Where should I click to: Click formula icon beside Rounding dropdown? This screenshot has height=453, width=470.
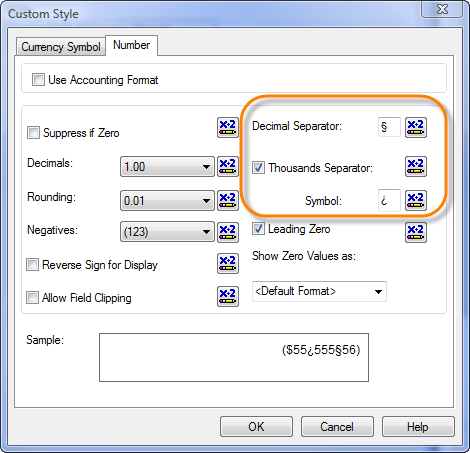click(x=228, y=200)
